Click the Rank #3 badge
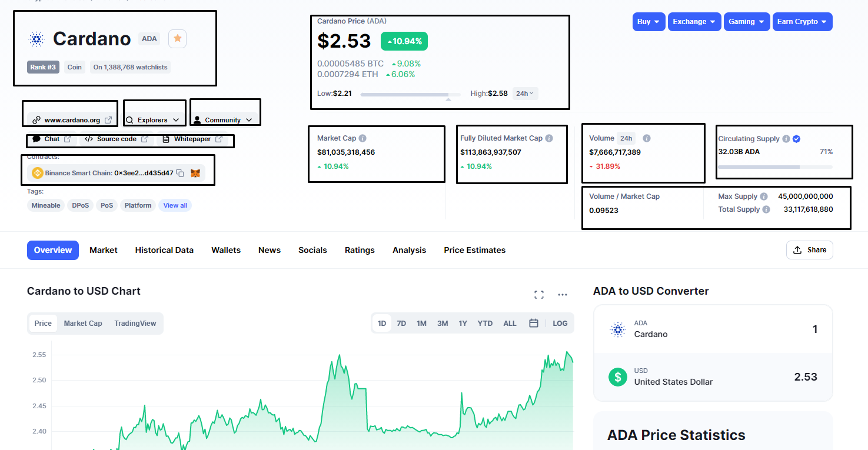This screenshot has height=450, width=868. click(43, 67)
